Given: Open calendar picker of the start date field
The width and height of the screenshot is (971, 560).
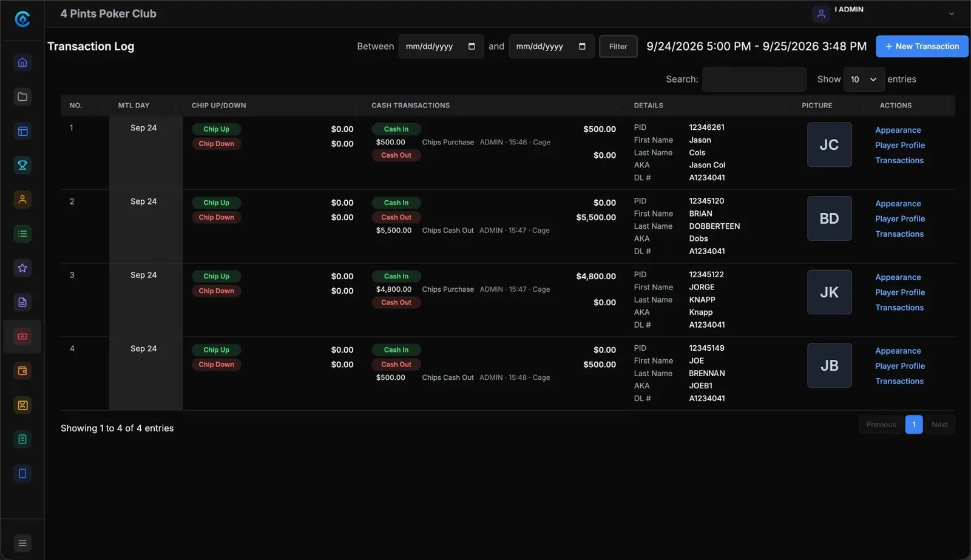Looking at the screenshot, I should (x=472, y=46).
